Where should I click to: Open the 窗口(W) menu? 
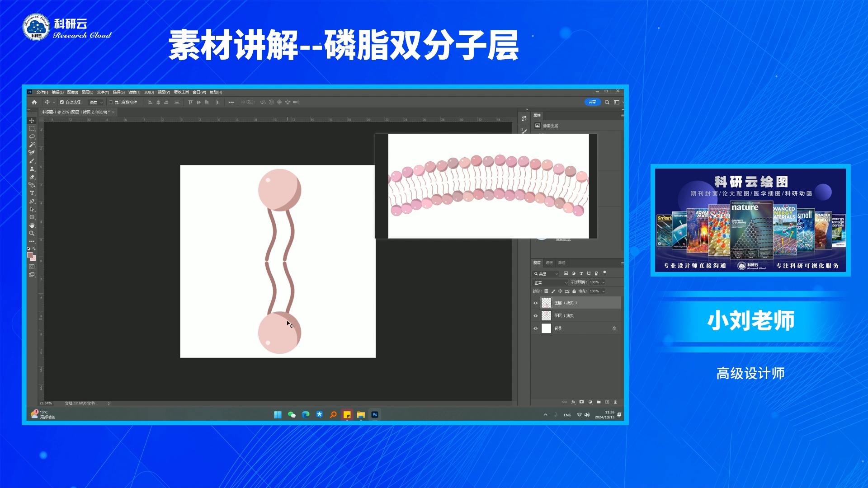(x=199, y=92)
